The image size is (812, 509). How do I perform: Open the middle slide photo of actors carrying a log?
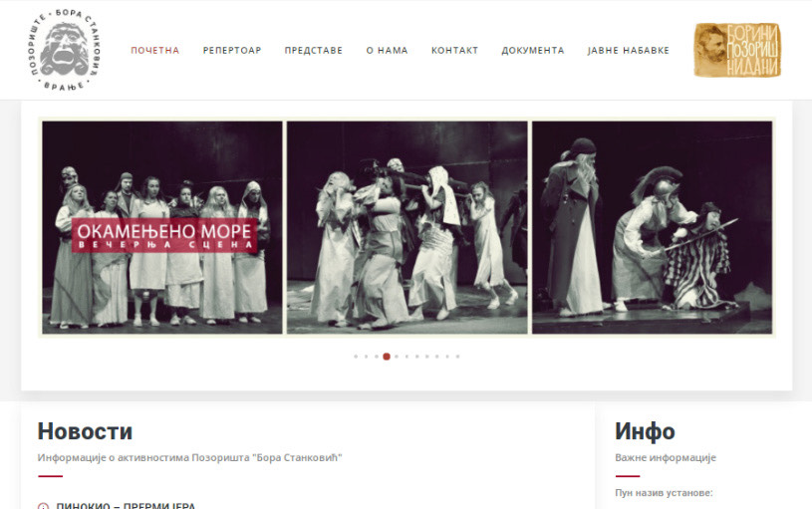tap(407, 227)
